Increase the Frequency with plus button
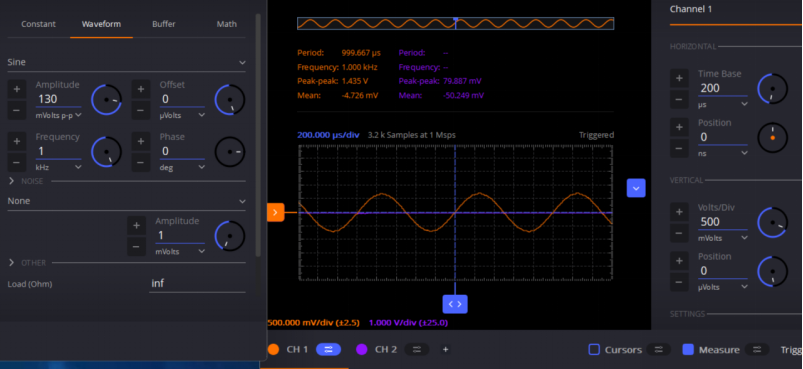This screenshot has height=369, width=803. [16, 141]
